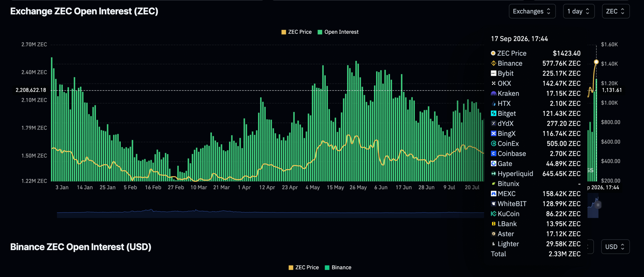Toggle Open Interest legend item
The image size is (644, 277).
tap(338, 32)
